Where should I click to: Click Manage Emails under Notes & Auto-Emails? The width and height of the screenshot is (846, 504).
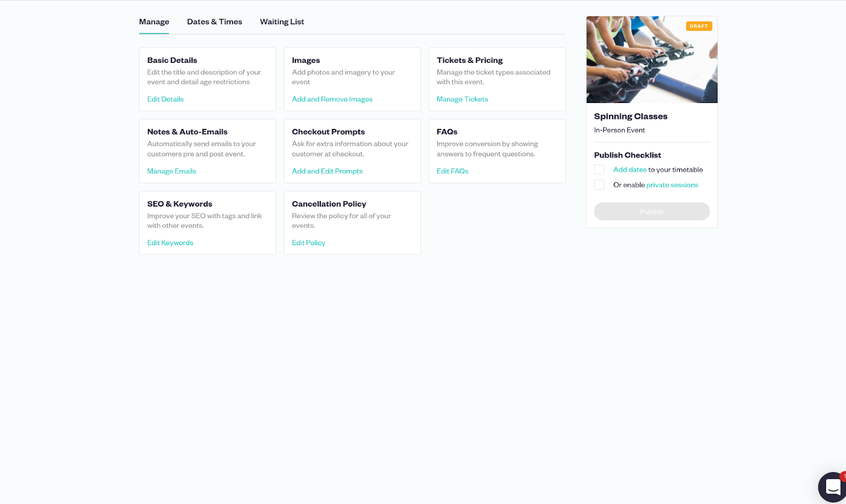(171, 171)
